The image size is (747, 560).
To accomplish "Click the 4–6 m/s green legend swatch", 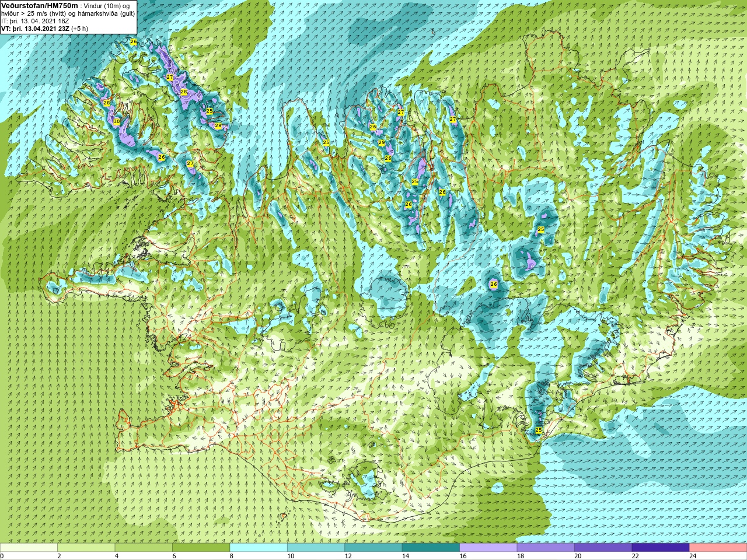I will click(x=144, y=548).
